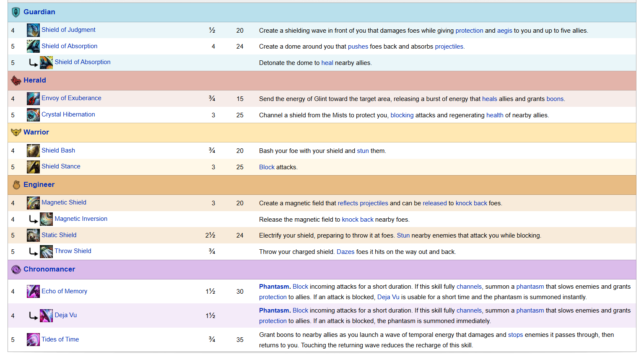Click the Engineer profession icon
This screenshot has width=644, height=362.
(16, 185)
